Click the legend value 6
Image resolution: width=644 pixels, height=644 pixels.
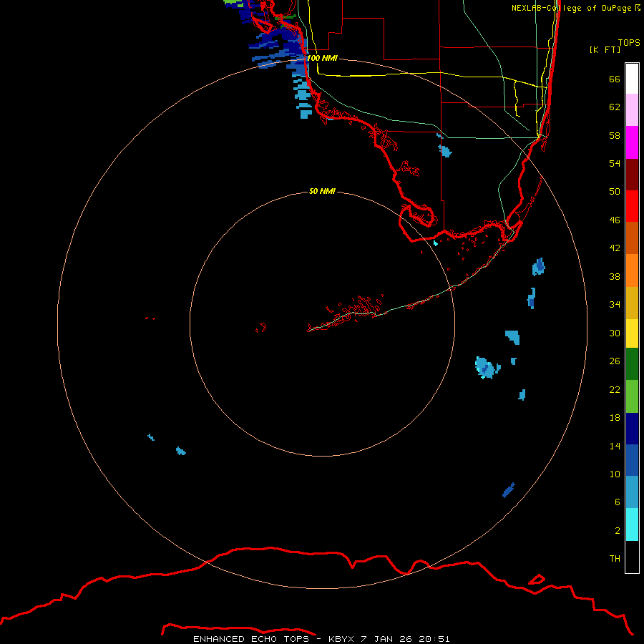coord(617,502)
